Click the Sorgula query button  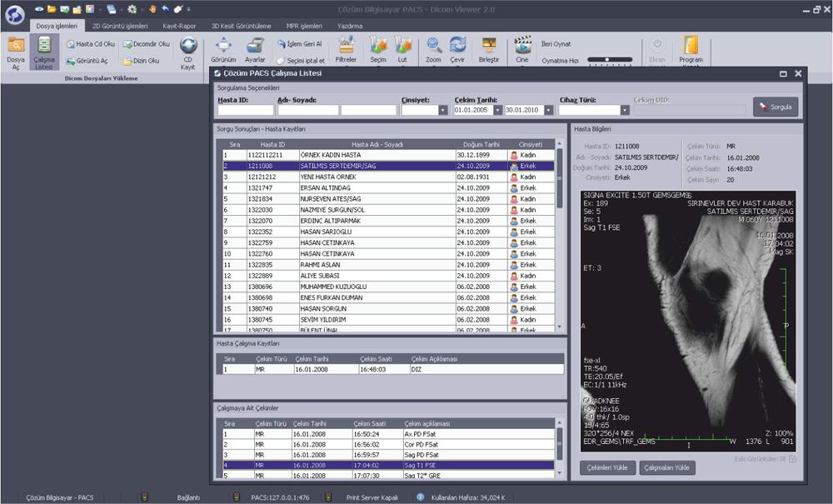pyautogui.click(x=775, y=107)
